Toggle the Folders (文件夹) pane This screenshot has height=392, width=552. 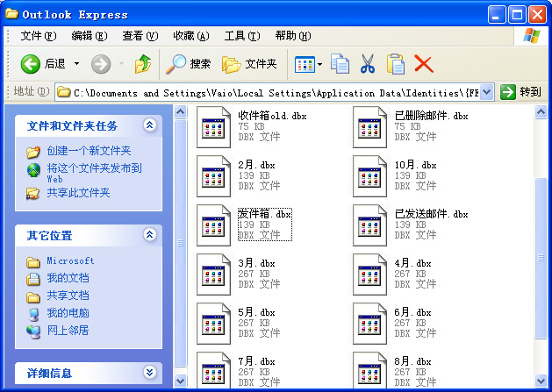[249, 64]
